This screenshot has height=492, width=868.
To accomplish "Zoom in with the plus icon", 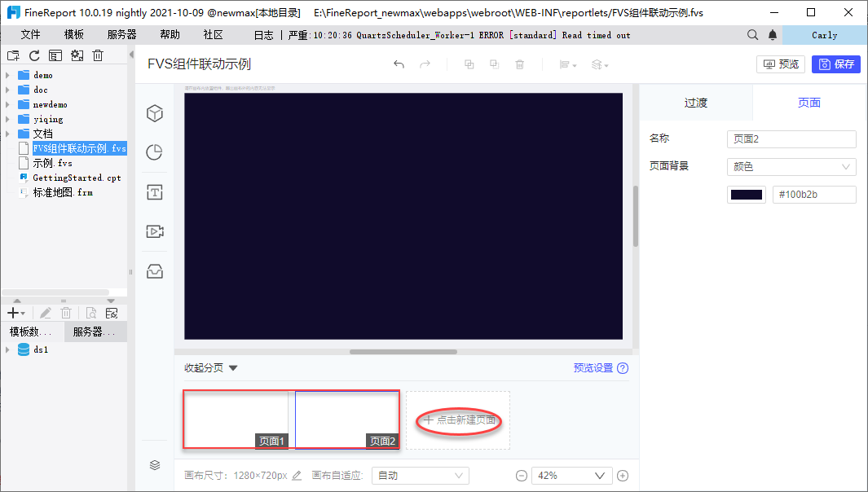I will [623, 476].
